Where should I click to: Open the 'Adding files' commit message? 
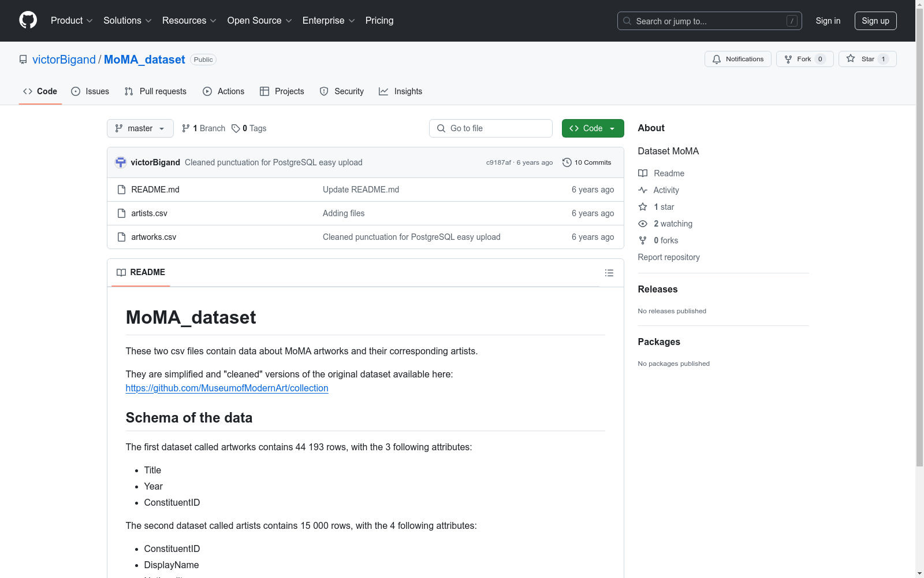(x=344, y=213)
